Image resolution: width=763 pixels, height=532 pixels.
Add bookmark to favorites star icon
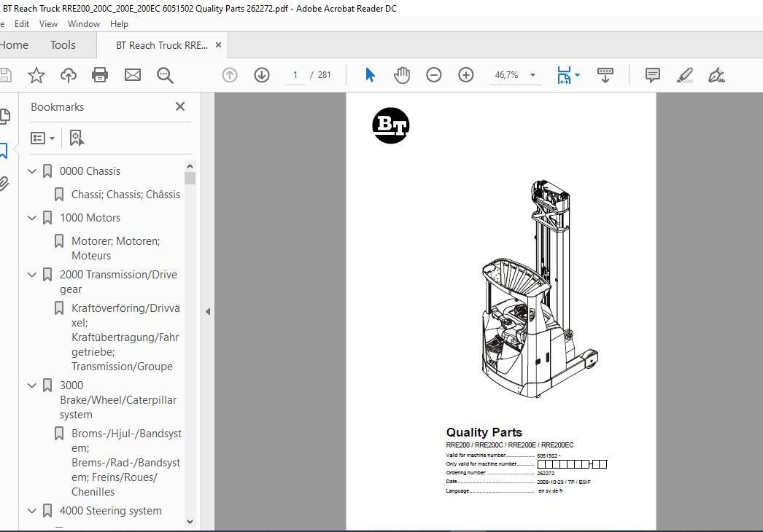36,75
